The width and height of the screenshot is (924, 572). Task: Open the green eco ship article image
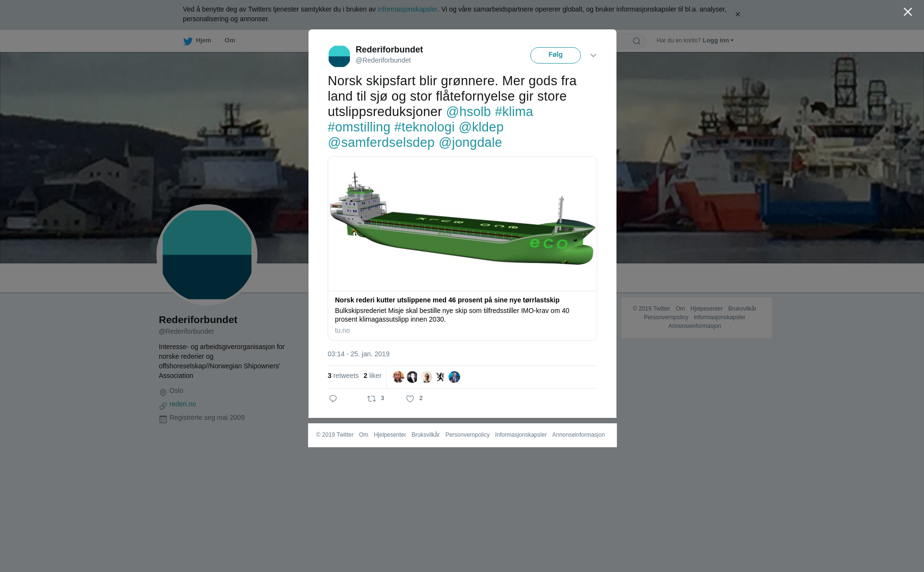462,224
